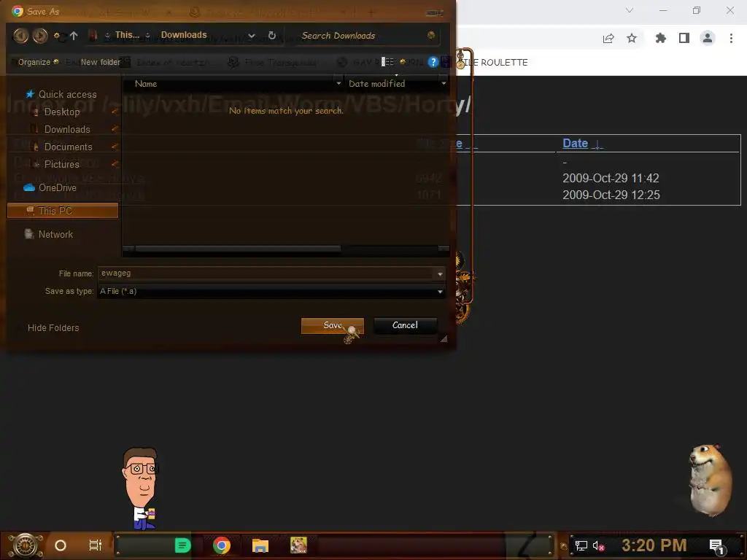Sort by Name column header
The width and height of the screenshot is (747, 560).
146,84
